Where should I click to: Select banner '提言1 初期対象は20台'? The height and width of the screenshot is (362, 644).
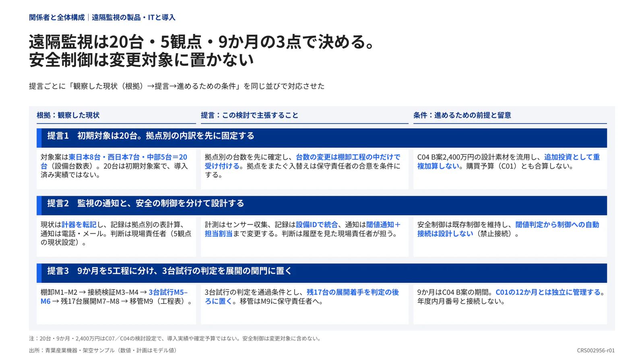[322, 138]
